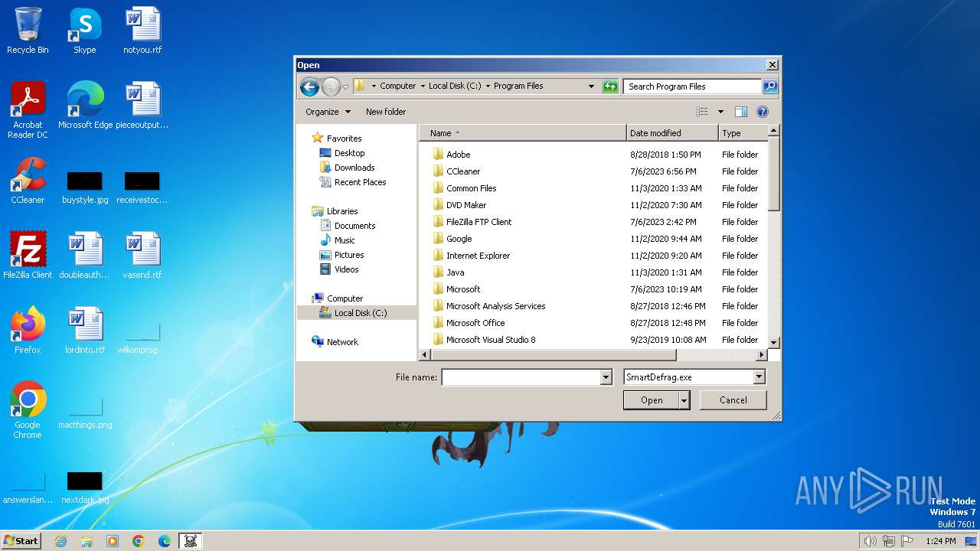Click the Computer breadcrumb in address bar
Viewport: 980px width, 551px height.
point(398,86)
